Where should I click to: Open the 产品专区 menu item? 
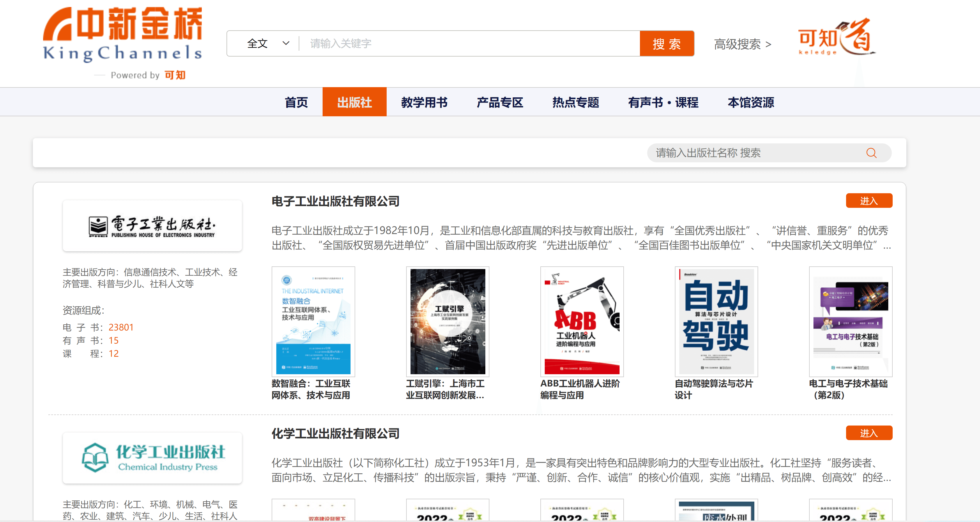click(x=500, y=102)
